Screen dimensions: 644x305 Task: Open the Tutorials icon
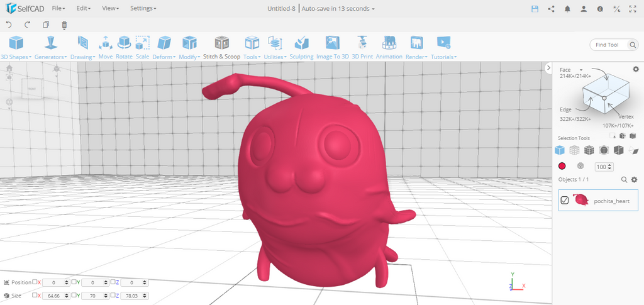click(x=443, y=43)
